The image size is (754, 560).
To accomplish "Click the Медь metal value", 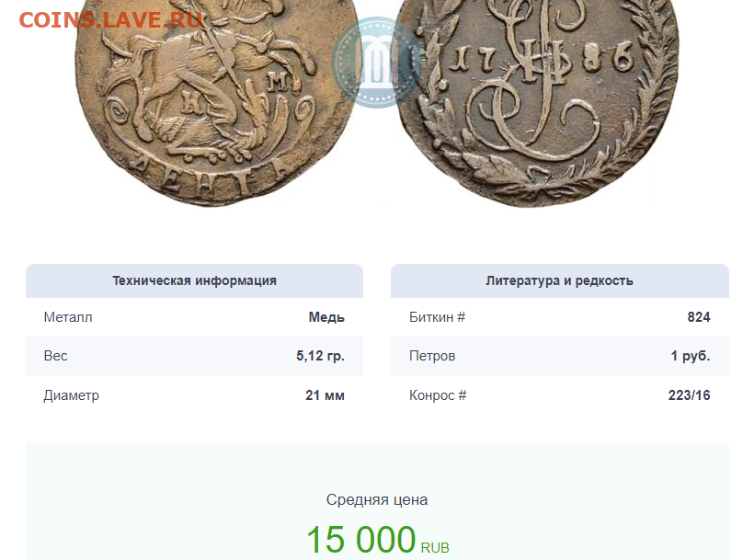I will [x=326, y=317].
